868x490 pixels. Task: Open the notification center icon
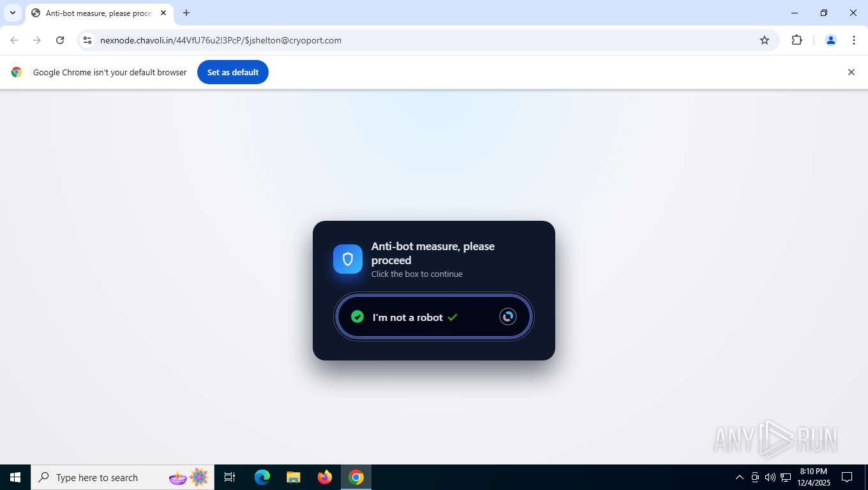click(847, 477)
